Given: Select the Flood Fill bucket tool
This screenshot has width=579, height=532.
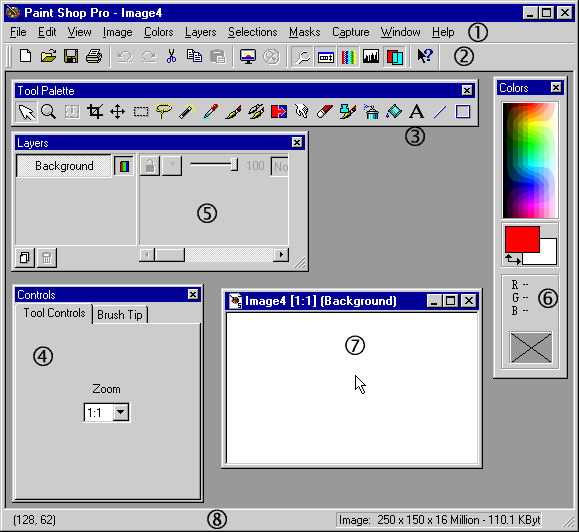Looking at the screenshot, I should tap(394, 112).
